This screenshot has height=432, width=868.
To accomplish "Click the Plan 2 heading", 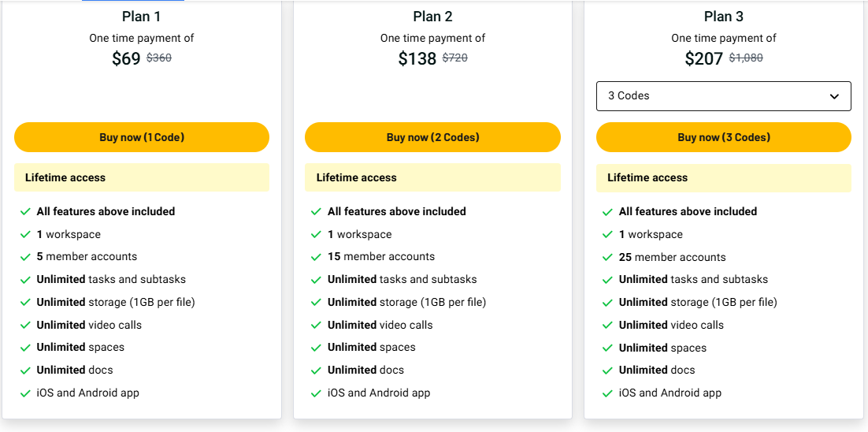I will (432, 17).
